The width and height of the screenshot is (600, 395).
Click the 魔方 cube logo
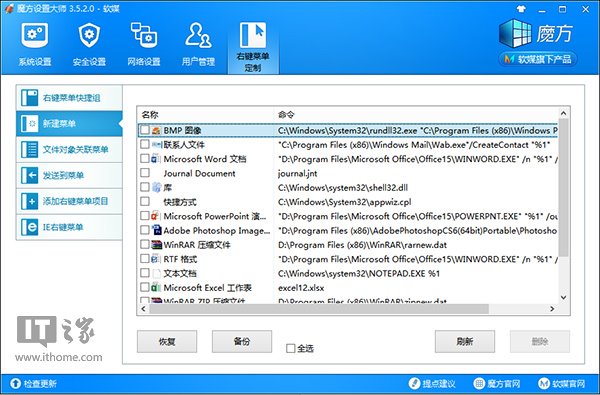(x=515, y=33)
